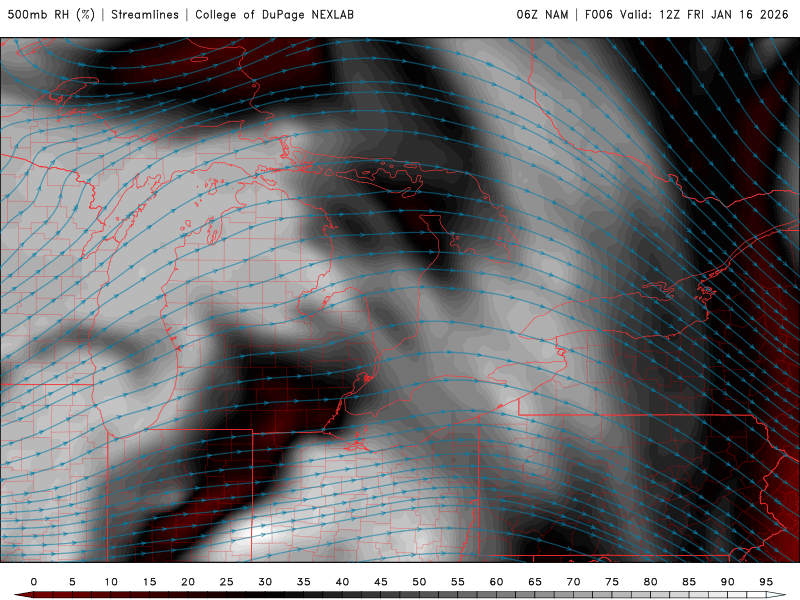Click the 'Valid: 12Z FRI JAN 16 2026' text

pos(704,15)
